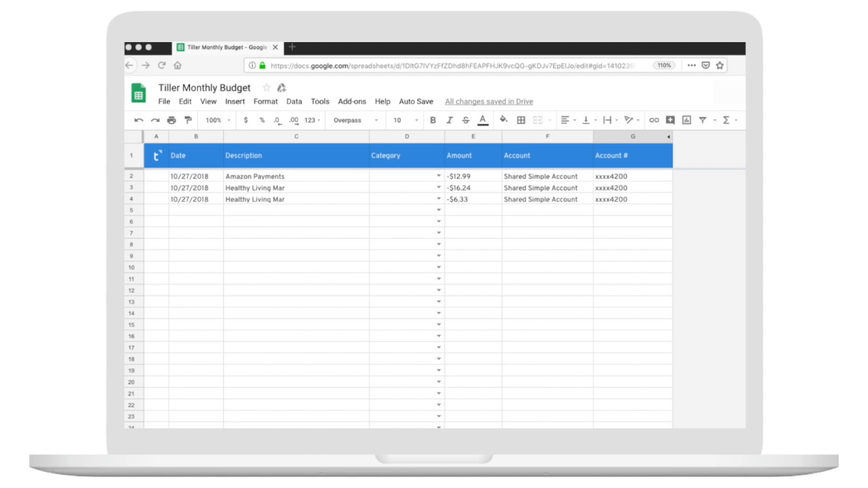The image size is (868, 488).
Task: Open the Data menu
Action: pos(294,101)
